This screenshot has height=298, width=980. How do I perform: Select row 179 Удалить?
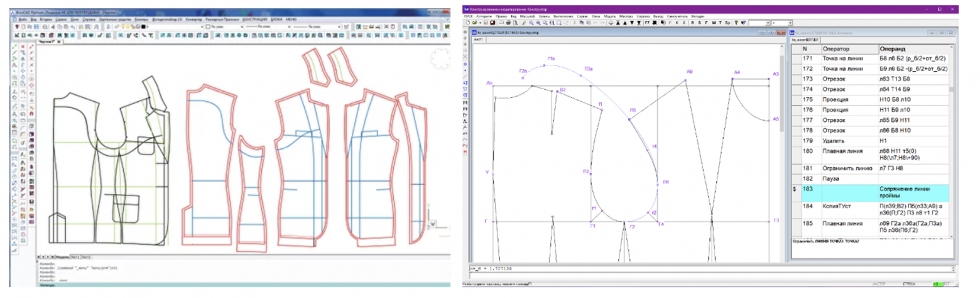coord(870,140)
